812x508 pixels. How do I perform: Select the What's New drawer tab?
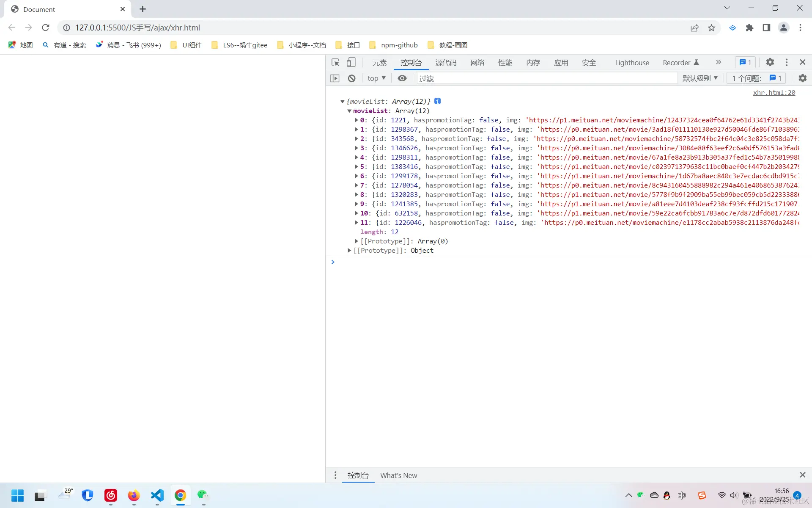point(398,475)
